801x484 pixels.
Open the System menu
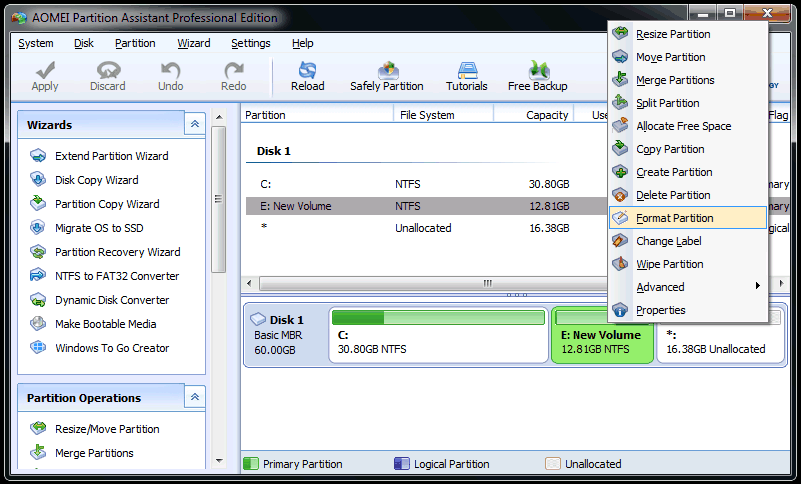pos(36,43)
